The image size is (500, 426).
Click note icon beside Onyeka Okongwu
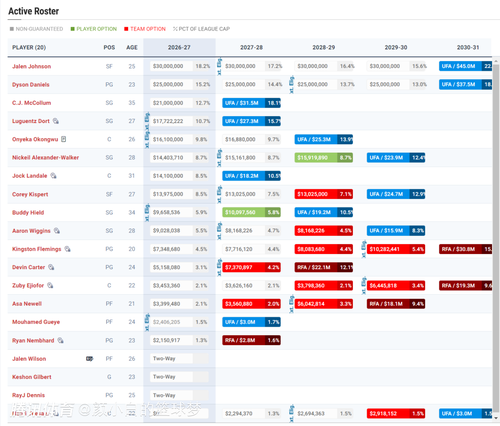[x=64, y=139]
